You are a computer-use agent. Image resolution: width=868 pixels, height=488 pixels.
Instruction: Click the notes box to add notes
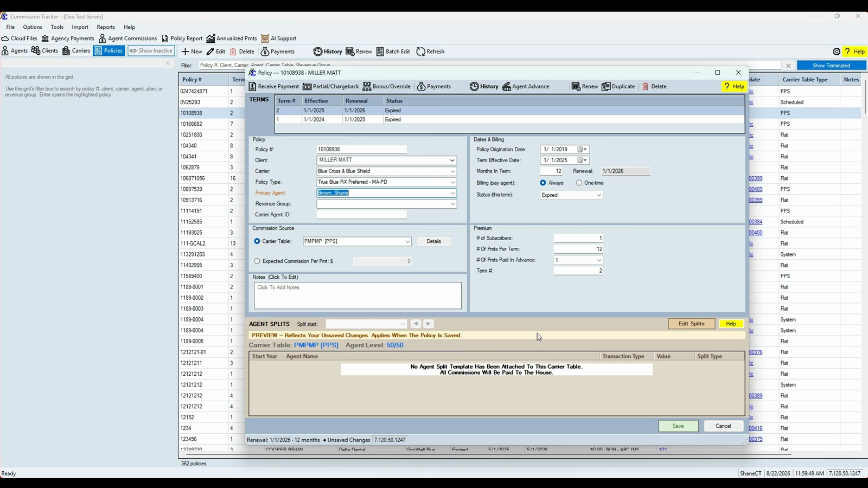click(x=358, y=296)
